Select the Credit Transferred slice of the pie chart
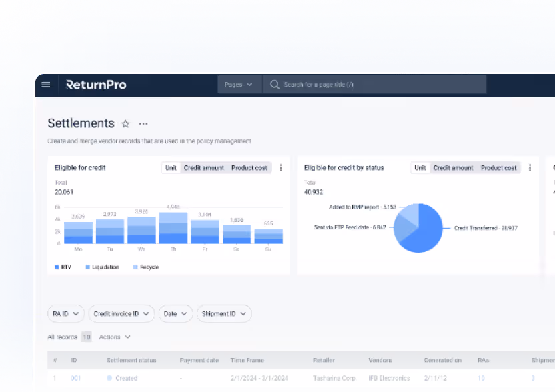The width and height of the screenshot is (555, 392). tap(429, 230)
